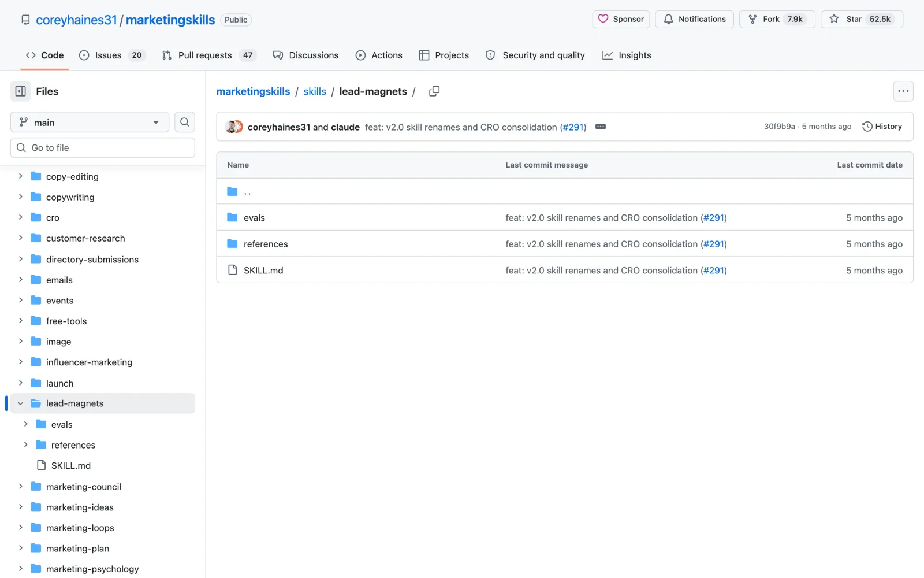
Task: Open the evals folder icon in file list
Action: click(x=232, y=218)
